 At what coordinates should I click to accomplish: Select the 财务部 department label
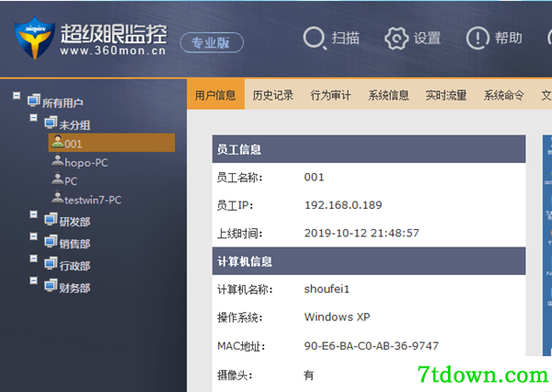(x=75, y=288)
